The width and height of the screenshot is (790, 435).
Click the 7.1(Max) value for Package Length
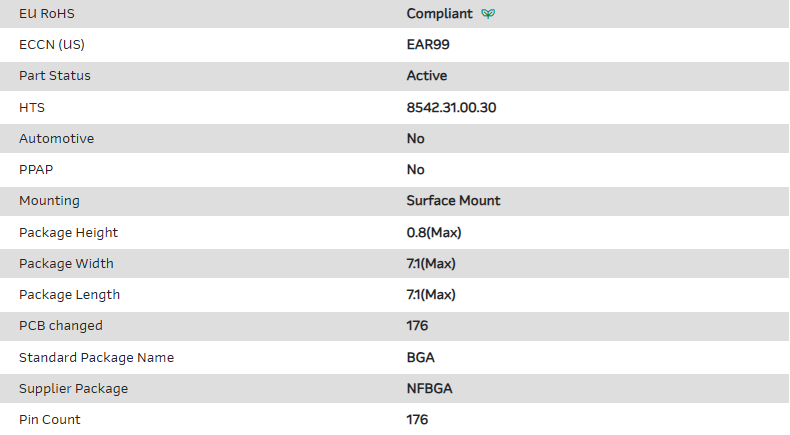pos(431,294)
